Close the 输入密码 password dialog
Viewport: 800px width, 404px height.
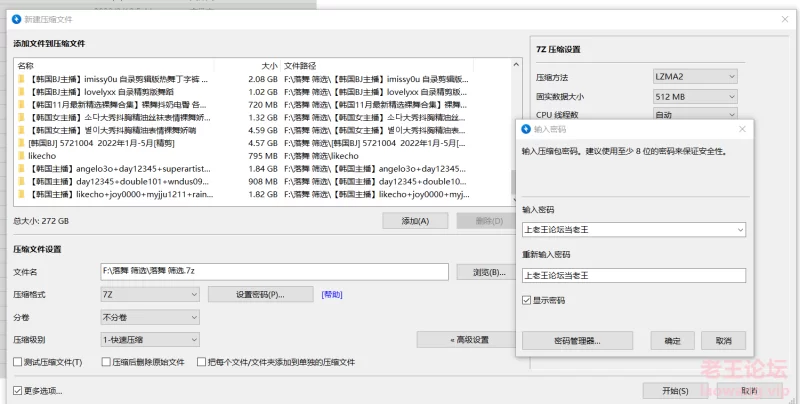[x=742, y=129]
